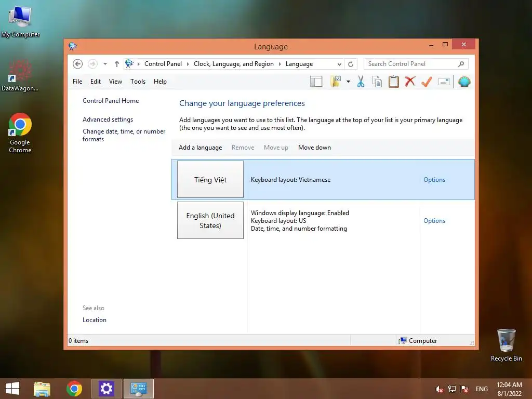Click the network tray icon
This screenshot has height=399, width=532.
(x=451, y=389)
